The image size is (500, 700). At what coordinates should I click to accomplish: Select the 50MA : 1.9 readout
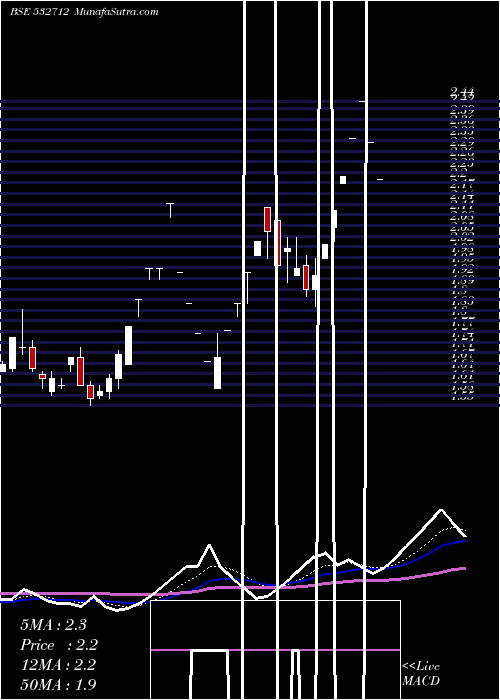coord(58,684)
